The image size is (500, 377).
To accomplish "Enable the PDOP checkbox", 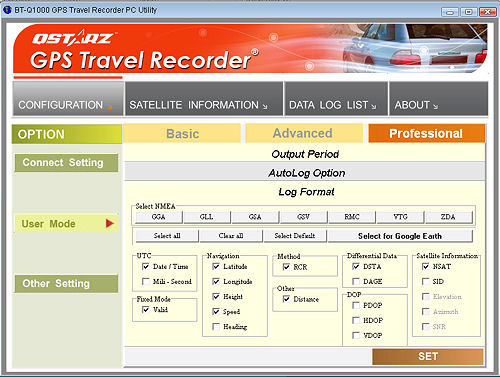I will tap(356, 305).
